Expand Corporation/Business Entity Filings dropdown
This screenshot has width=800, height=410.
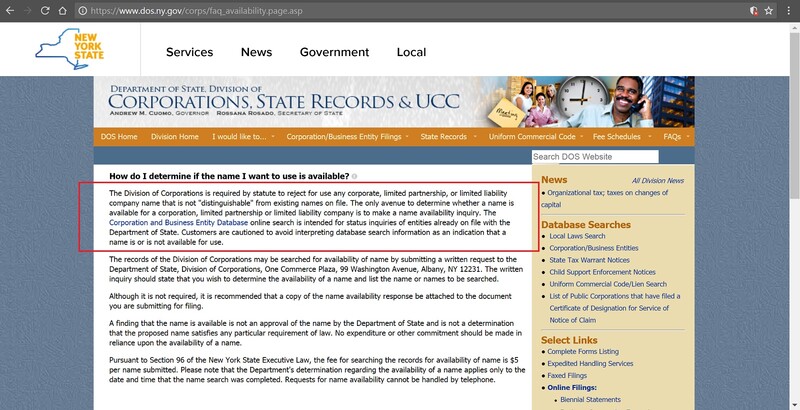[347, 137]
